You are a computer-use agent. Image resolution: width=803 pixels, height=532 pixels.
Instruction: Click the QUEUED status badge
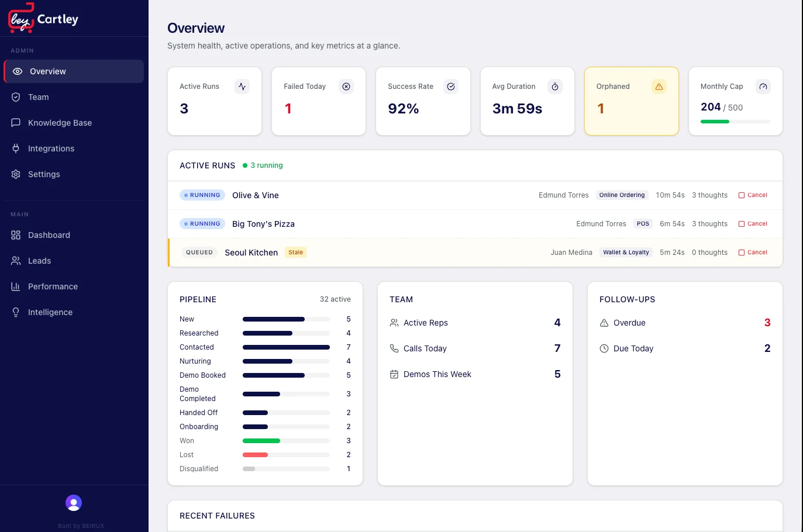click(199, 253)
